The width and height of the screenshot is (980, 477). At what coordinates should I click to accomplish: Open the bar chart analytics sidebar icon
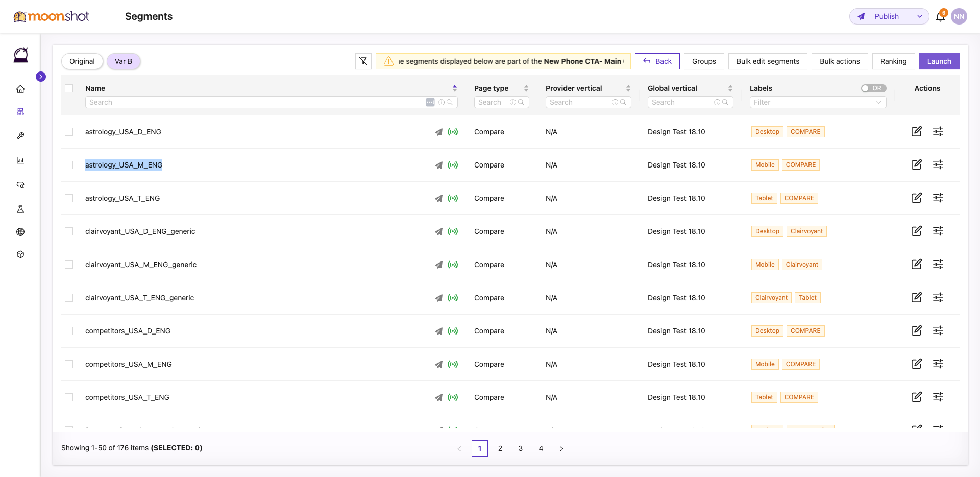[x=20, y=160]
